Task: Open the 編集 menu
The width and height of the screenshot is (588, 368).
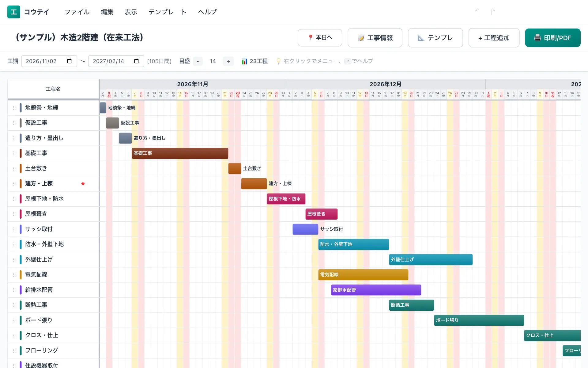Action: pyautogui.click(x=107, y=12)
